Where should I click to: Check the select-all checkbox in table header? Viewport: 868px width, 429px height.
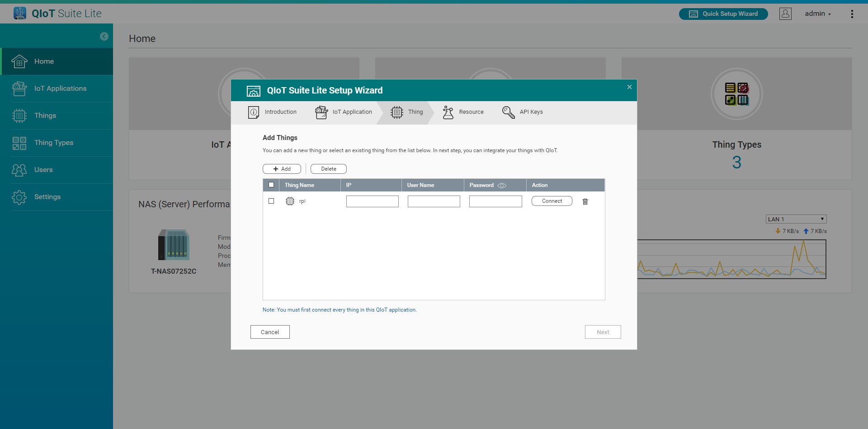[271, 185]
